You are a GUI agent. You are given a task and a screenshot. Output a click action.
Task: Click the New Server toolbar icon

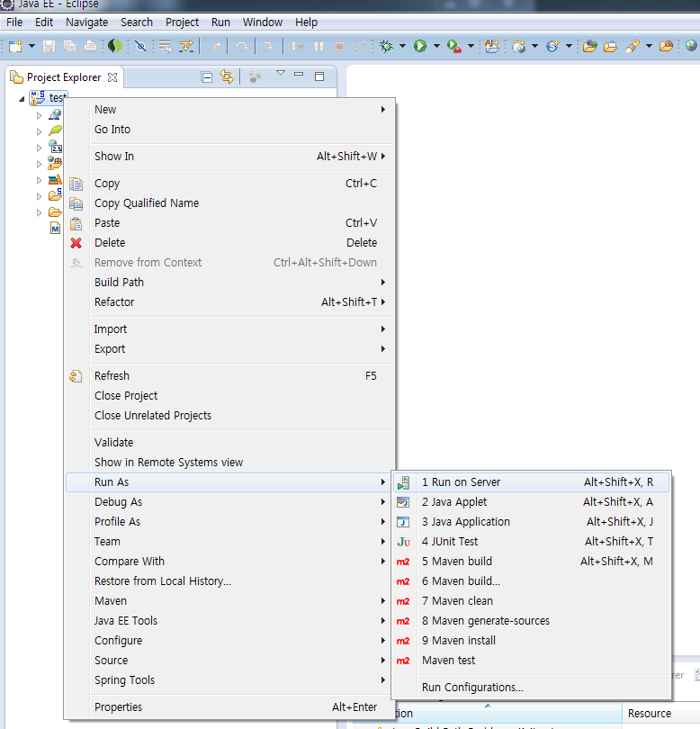point(519,46)
